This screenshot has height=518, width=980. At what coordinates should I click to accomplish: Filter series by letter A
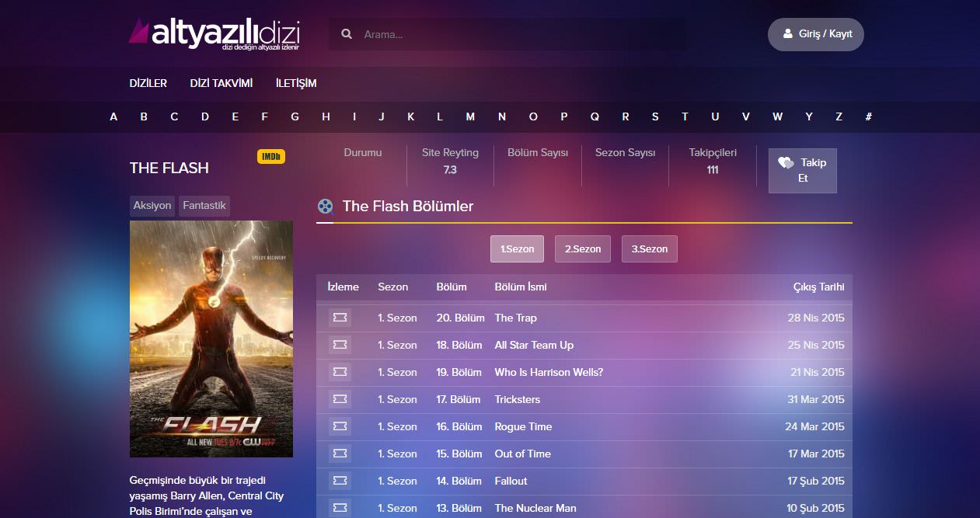113,117
